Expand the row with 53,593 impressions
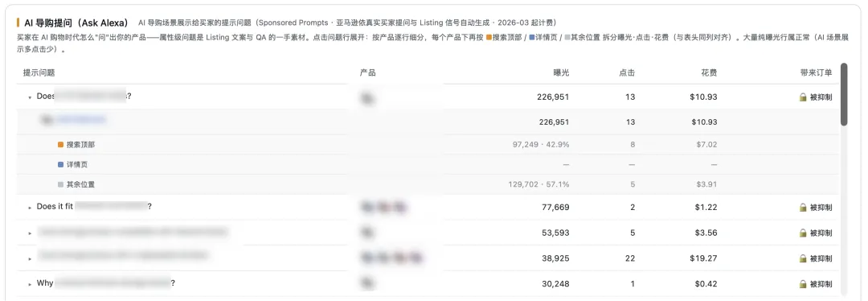Viewport: 868px width, 301px height. (x=30, y=233)
